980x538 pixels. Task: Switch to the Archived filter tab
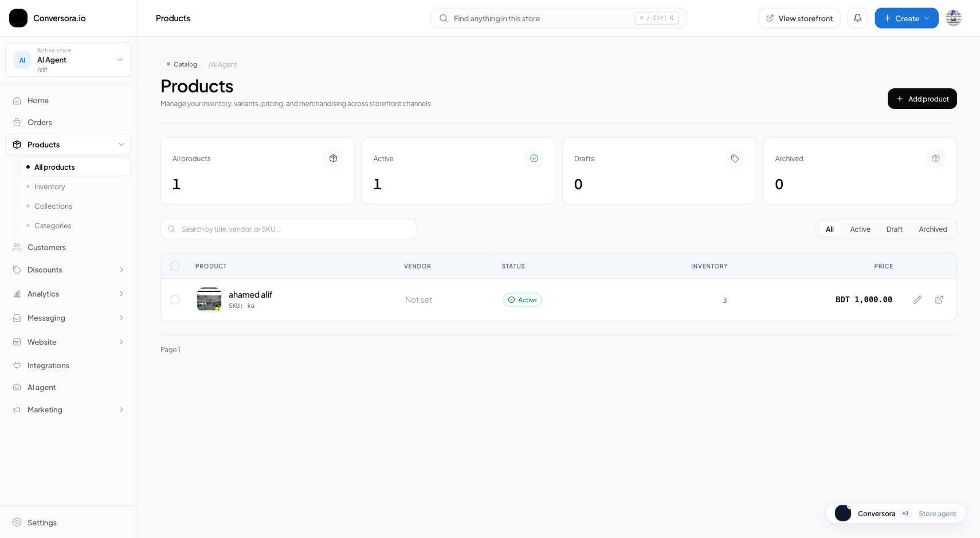pyautogui.click(x=933, y=229)
